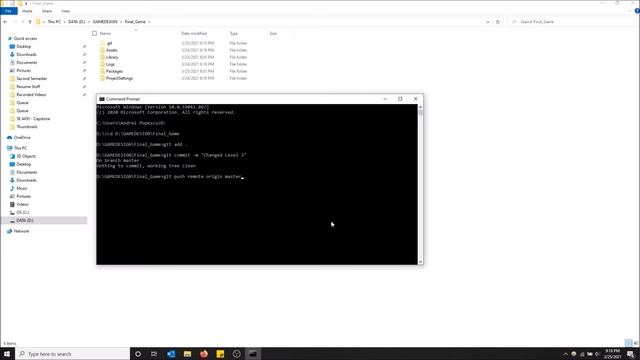
Task: Open the Library folder
Action: tap(112, 57)
